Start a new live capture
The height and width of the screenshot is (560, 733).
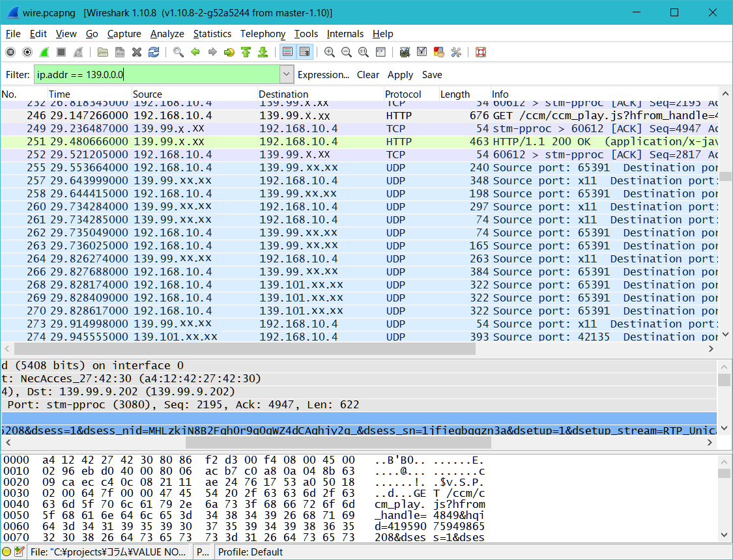coord(44,52)
